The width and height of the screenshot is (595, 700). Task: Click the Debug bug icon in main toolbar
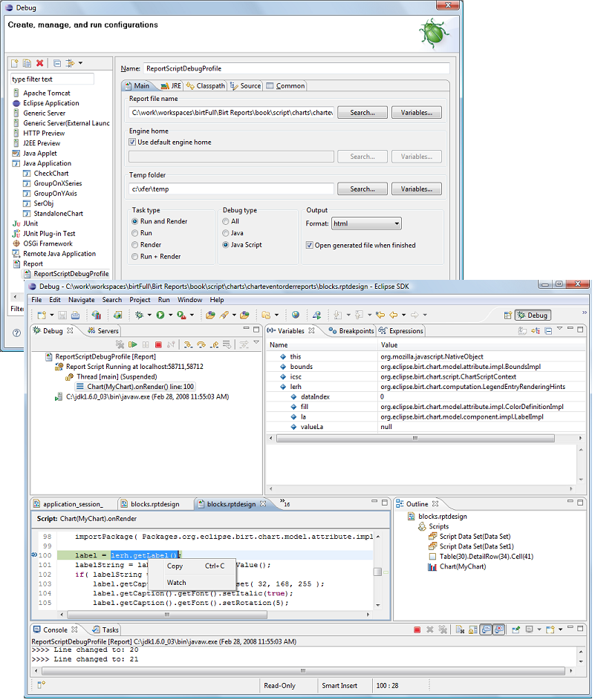click(x=140, y=315)
